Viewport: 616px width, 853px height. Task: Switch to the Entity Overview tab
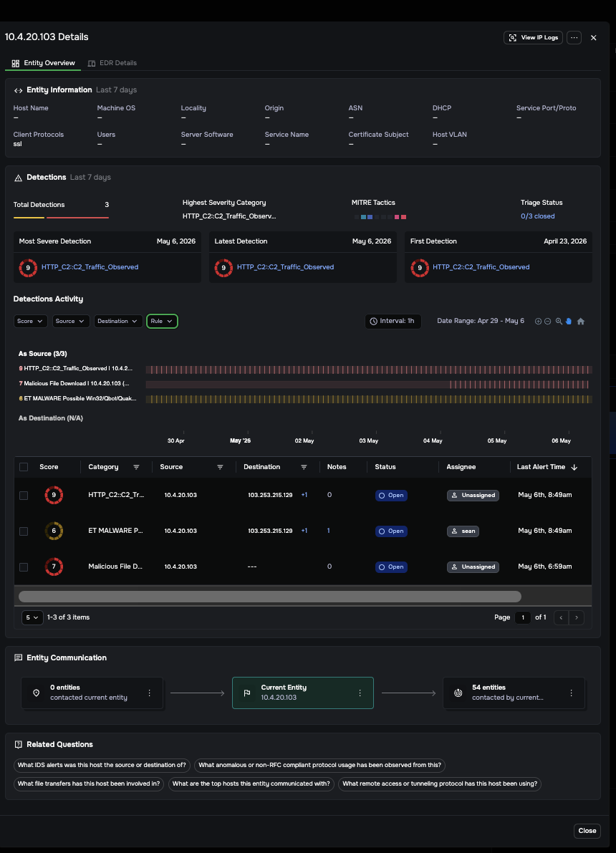tap(43, 63)
